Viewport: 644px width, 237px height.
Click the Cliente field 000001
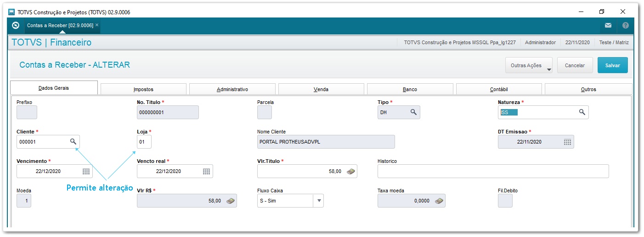pyautogui.click(x=48, y=142)
